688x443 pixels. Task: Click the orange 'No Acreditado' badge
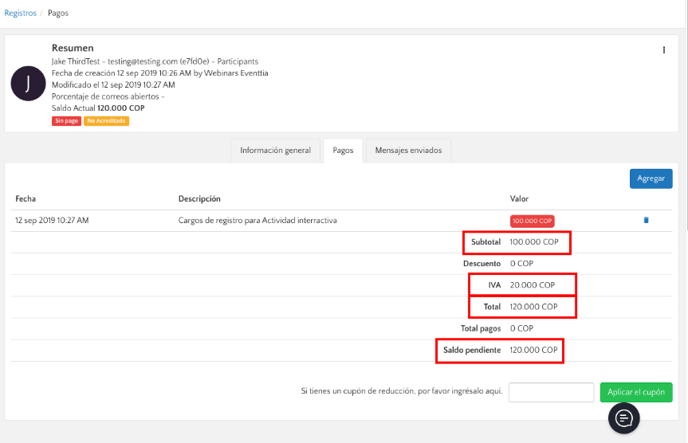(x=107, y=121)
